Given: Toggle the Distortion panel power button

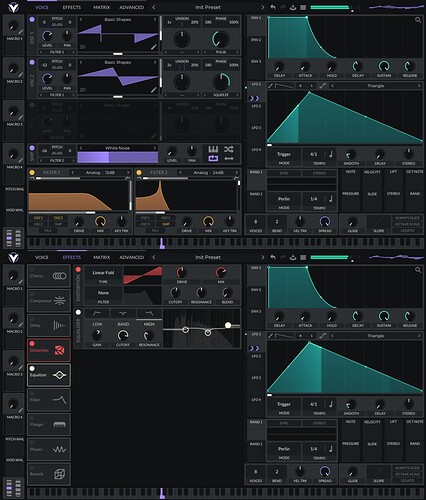Looking at the screenshot, I should coord(78,269).
